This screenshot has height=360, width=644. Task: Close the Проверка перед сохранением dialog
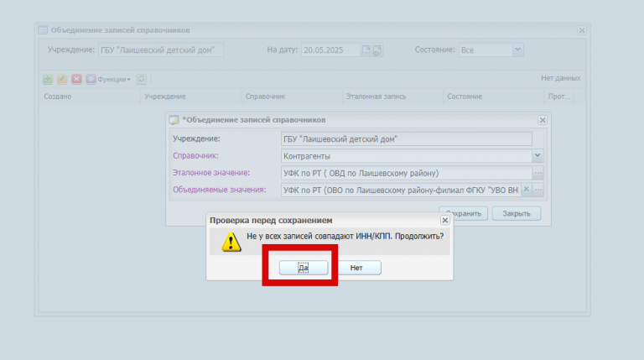(444, 220)
